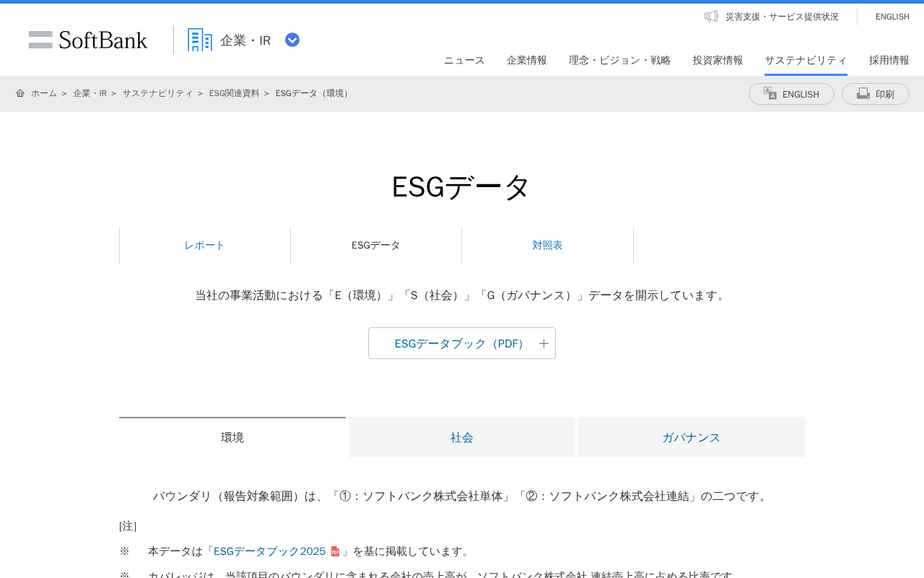Go to ESG関連資料 breadcrumb link
Screen dimensions: 924x578
click(x=234, y=93)
